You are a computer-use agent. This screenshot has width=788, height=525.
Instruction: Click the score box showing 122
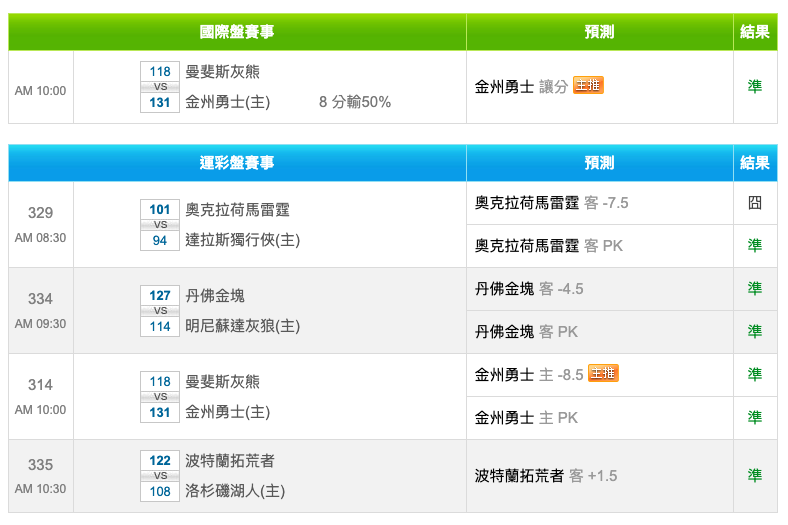(160, 460)
